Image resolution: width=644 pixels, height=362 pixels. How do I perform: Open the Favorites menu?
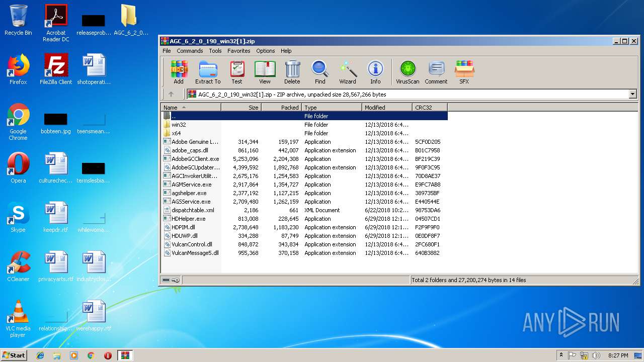click(x=238, y=51)
